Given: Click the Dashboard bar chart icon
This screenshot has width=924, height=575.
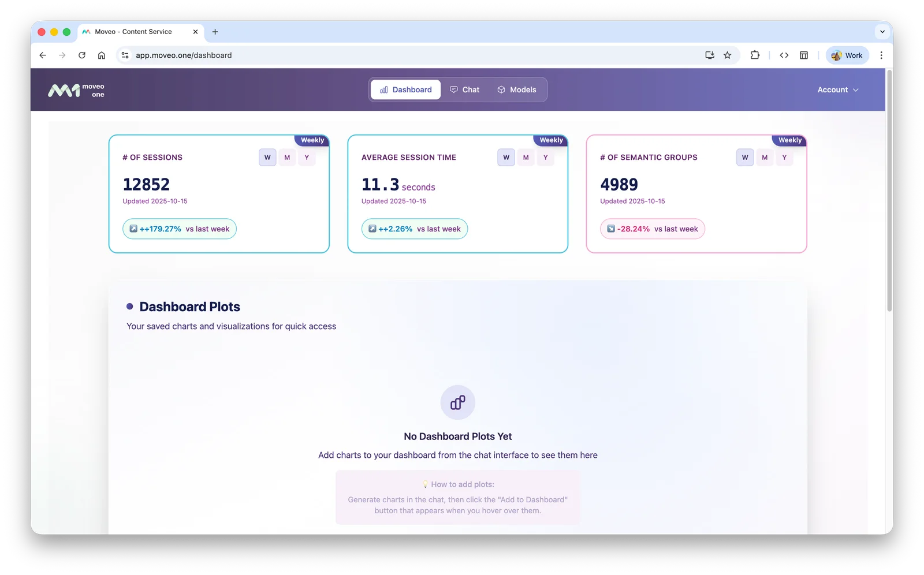Looking at the screenshot, I should point(384,89).
